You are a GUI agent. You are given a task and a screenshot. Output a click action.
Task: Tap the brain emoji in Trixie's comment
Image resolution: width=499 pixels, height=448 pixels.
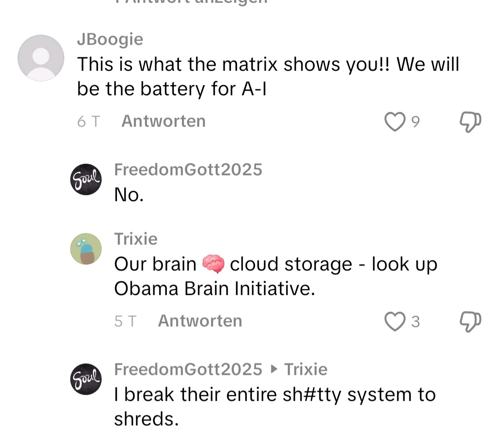213,264
